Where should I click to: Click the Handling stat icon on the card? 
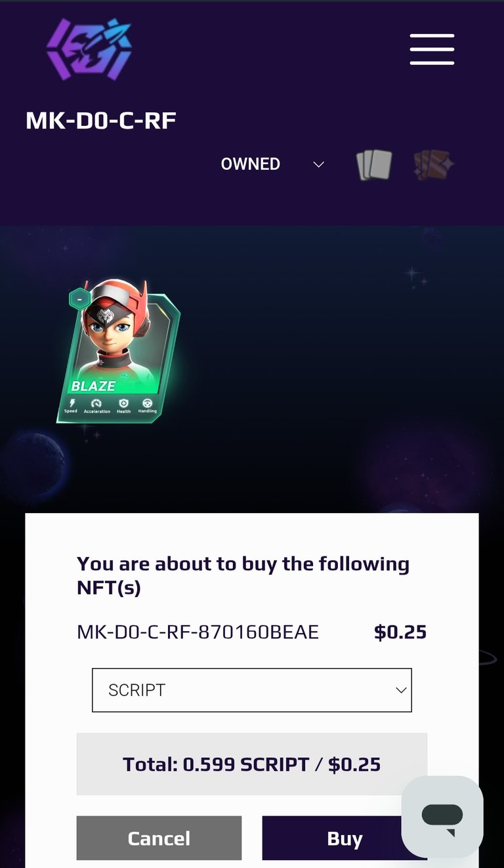[147, 406]
